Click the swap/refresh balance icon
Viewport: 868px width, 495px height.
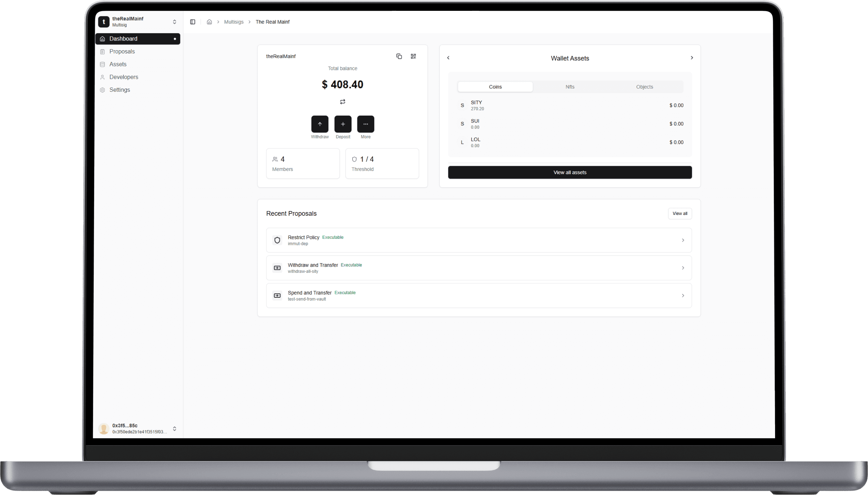click(342, 102)
